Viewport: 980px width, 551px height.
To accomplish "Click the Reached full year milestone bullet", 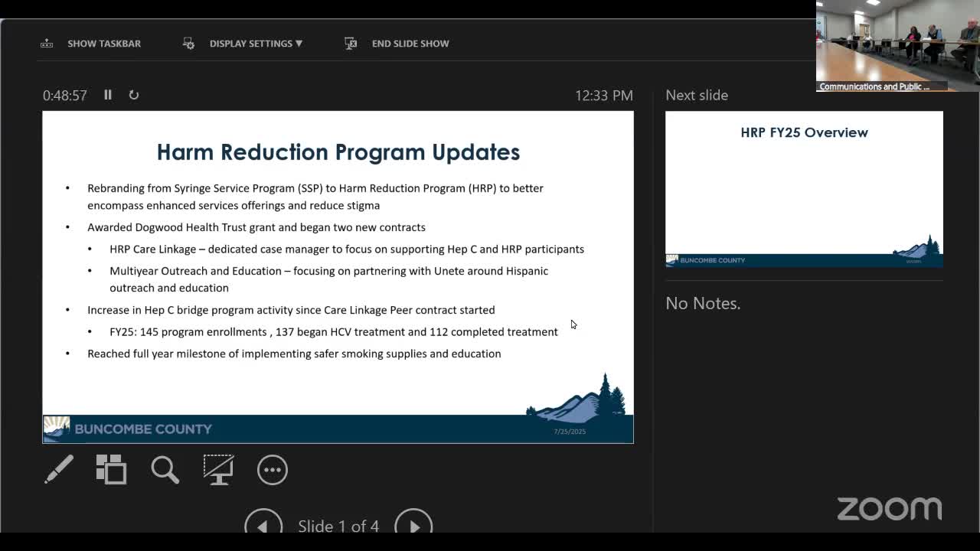I will point(294,354).
